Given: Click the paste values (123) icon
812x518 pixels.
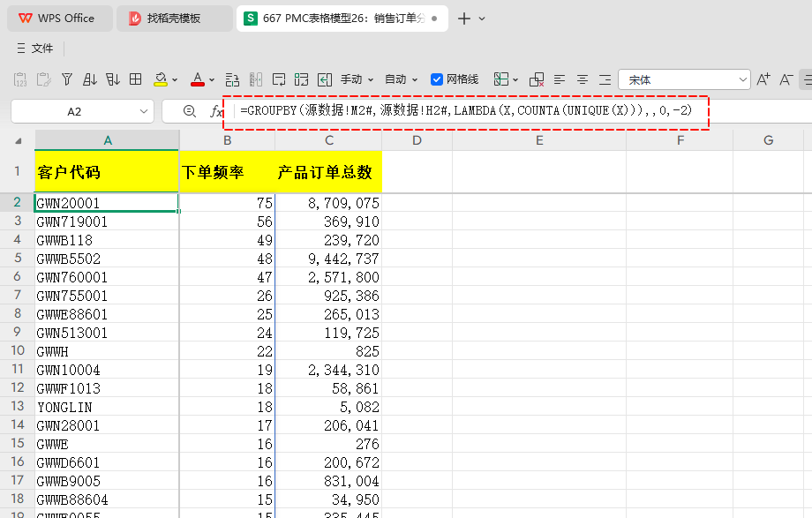Looking at the screenshot, I should pyautogui.click(x=20, y=79).
